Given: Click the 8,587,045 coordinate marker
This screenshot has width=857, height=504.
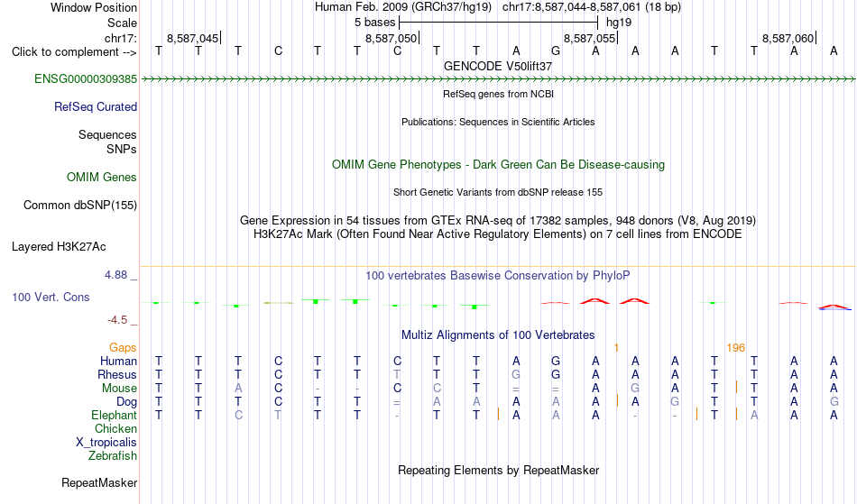Looking at the screenshot, I should tap(193, 38).
